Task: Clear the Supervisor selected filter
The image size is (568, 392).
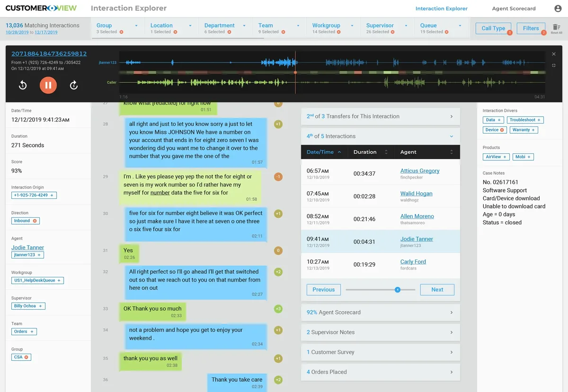Action: [393, 32]
